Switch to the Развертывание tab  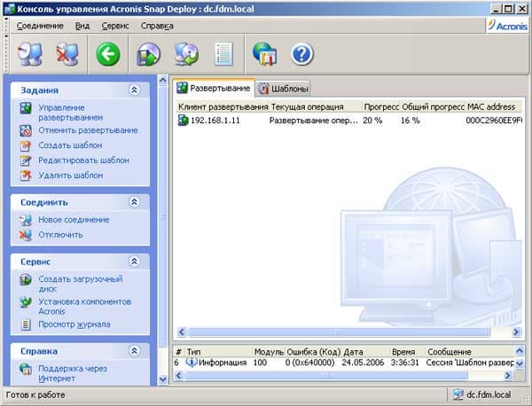tap(214, 88)
